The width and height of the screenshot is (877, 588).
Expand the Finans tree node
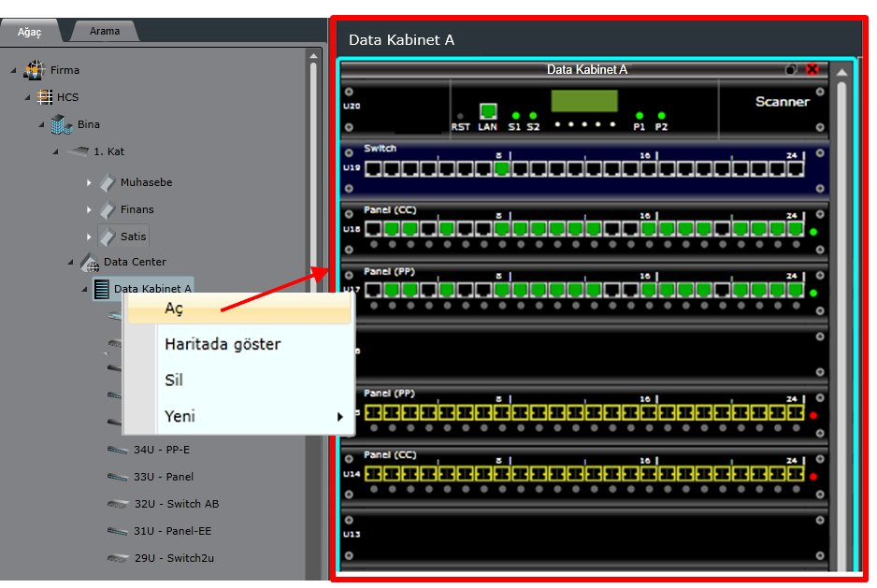90,210
